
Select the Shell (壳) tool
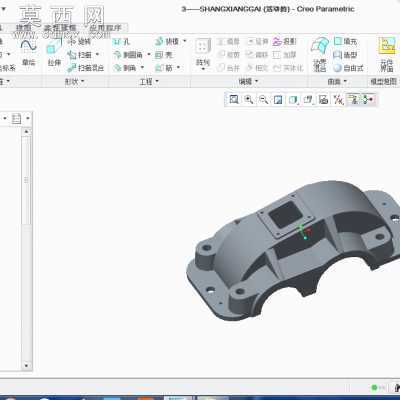tap(164, 55)
